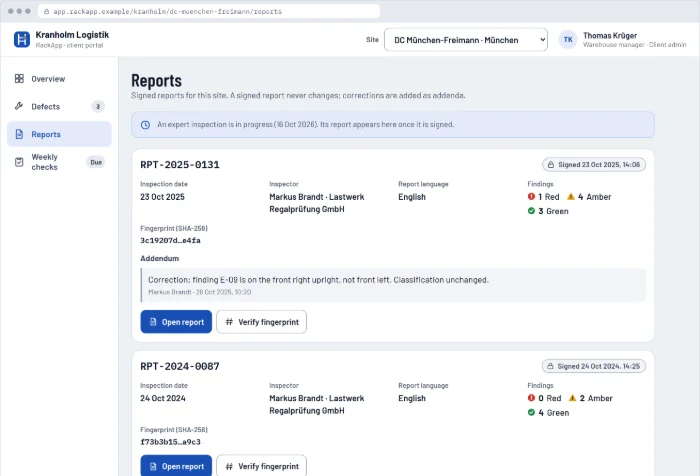
Task: Click the green check icon for RPT-2025-0131
Action: click(x=531, y=211)
